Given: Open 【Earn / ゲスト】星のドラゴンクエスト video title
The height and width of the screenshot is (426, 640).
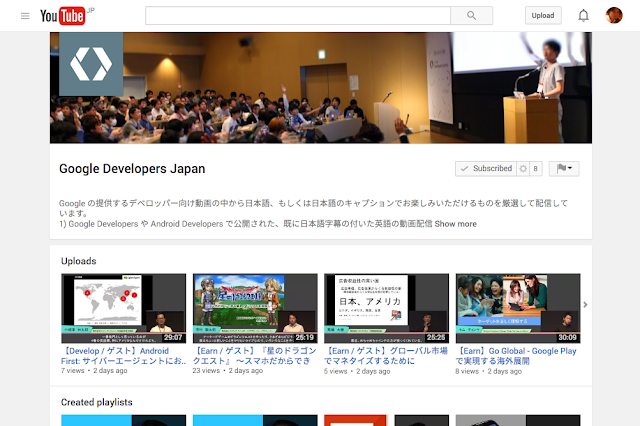Looking at the screenshot, I should 255,356.
